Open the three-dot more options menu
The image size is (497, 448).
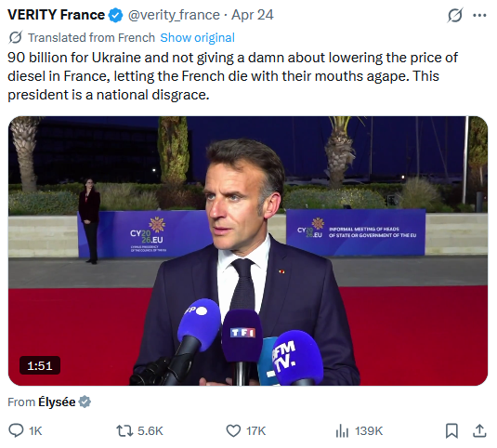coord(479,15)
